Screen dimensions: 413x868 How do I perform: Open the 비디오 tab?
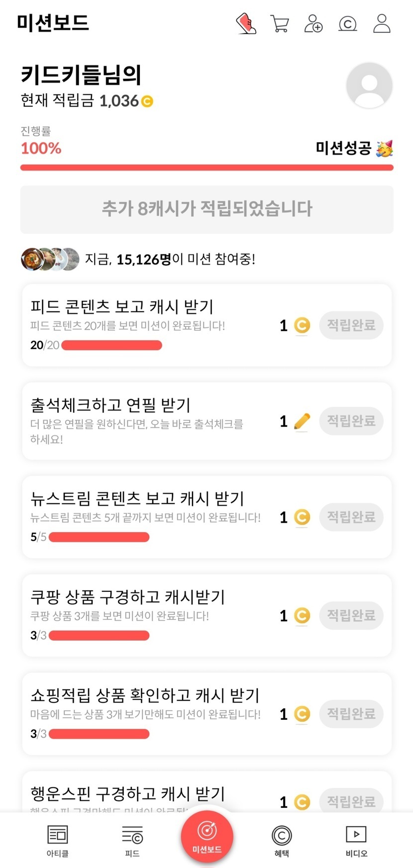pyautogui.click(x=356, y=840)
